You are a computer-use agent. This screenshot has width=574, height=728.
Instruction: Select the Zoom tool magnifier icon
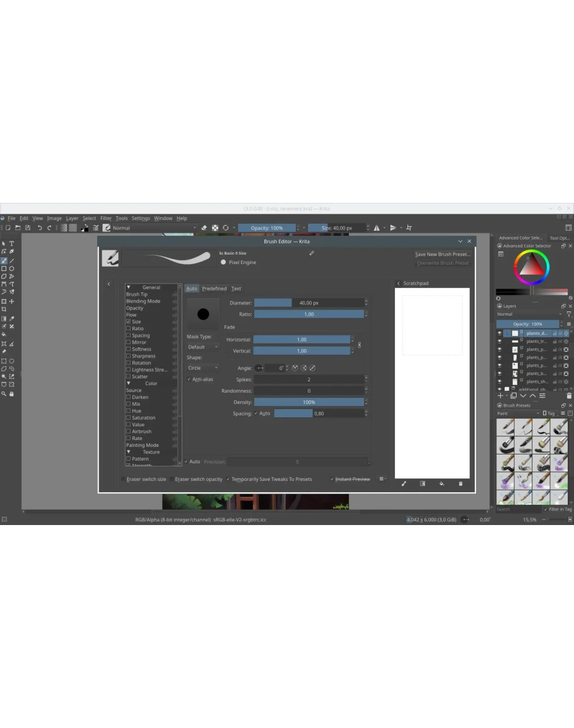pos(4,394)
